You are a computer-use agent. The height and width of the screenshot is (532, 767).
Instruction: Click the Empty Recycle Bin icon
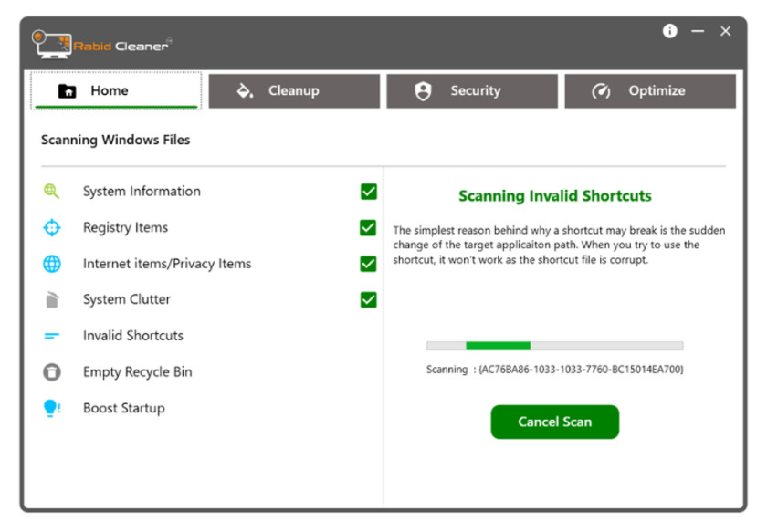52,372
